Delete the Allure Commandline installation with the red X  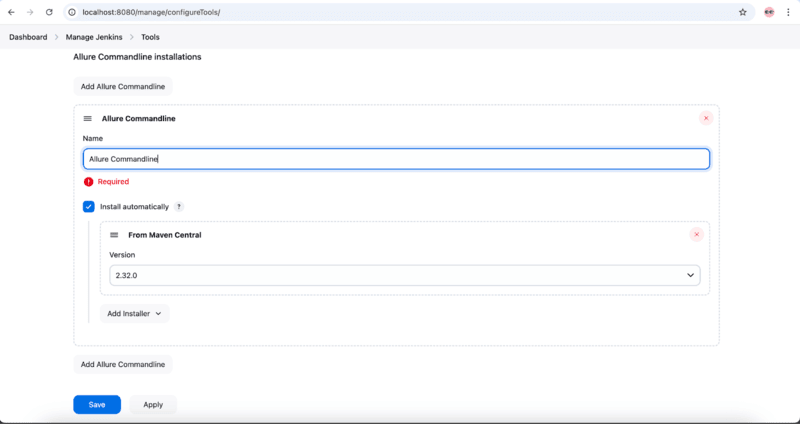click(x=706, y=118)
